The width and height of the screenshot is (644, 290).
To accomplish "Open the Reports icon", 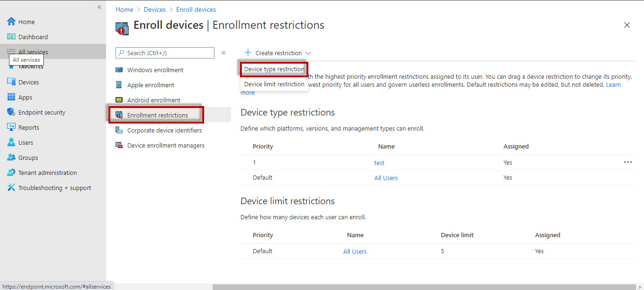I will (x=10, y=127).
